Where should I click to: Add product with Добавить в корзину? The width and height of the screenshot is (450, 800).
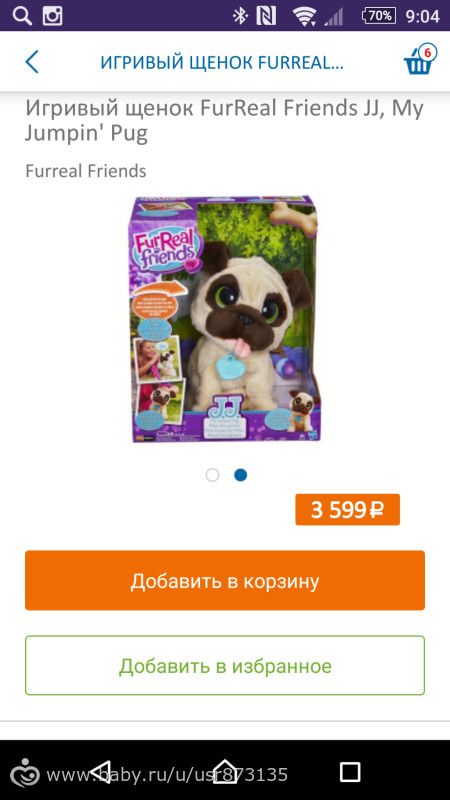coord(225,580)
